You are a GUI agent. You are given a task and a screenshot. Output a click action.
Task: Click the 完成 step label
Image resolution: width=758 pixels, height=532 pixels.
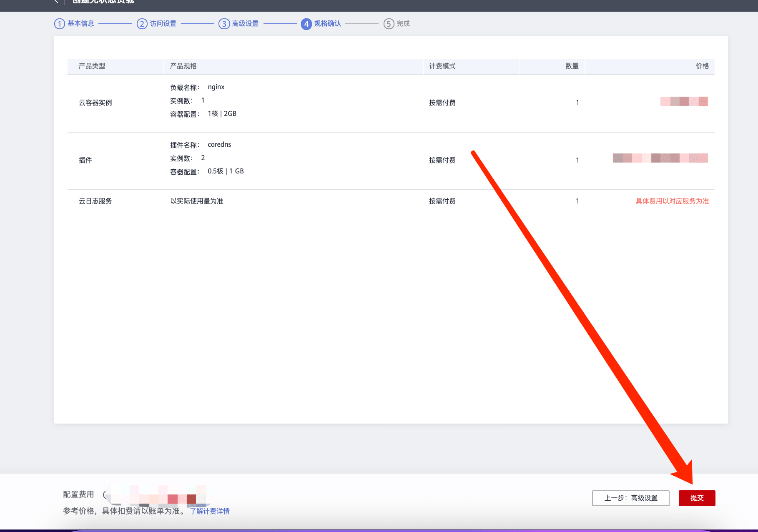[x=403, y=24]
